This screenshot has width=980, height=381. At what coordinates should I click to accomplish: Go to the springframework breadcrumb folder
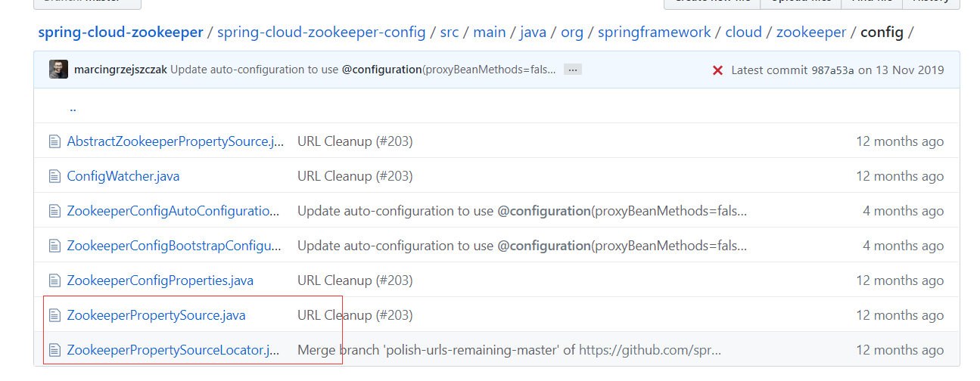pyautogui.click(x=654, y=33)
